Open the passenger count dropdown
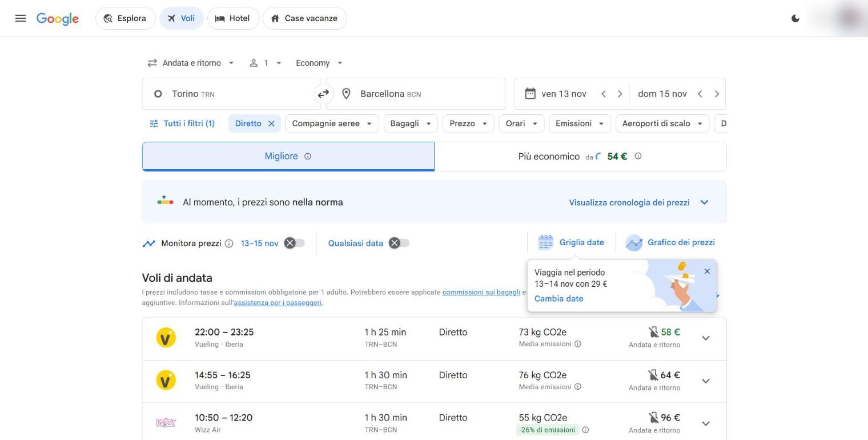 266,63
